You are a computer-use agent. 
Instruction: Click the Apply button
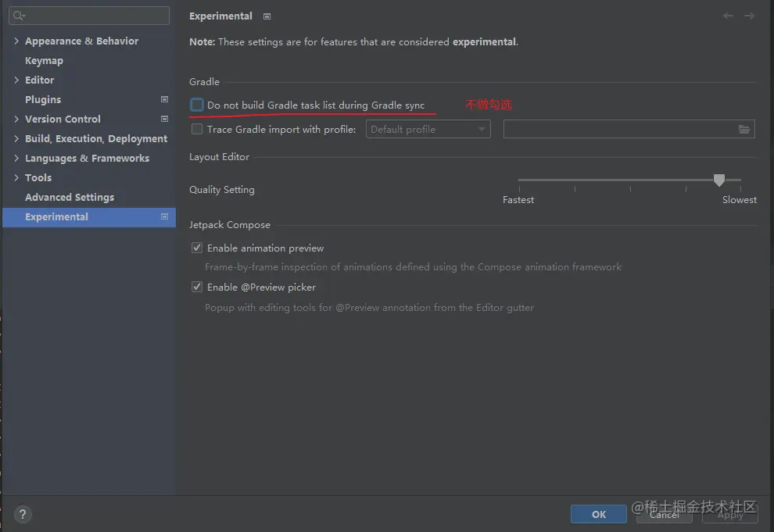(x=730, y=514)
